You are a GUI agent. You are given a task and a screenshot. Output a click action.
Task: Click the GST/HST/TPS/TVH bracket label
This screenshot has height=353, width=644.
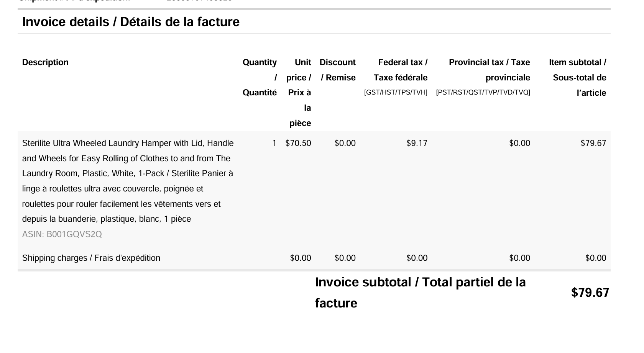click(396, 93)
